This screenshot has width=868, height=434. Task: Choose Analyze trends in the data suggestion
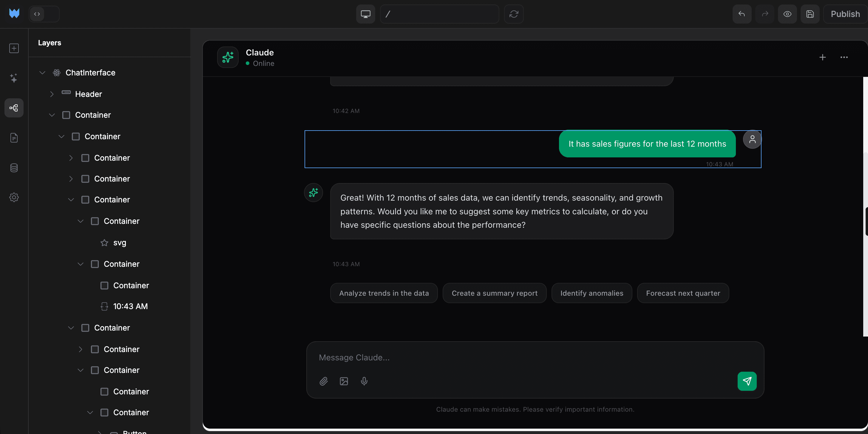[x=384, y=293]
